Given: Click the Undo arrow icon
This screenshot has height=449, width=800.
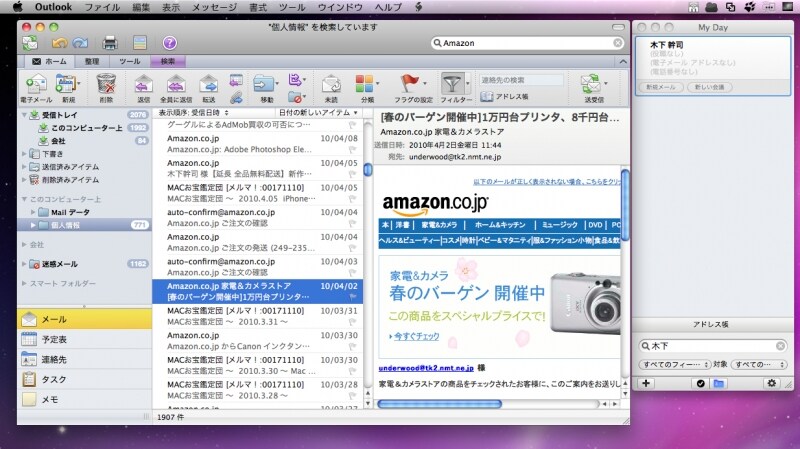Looking at the screenshot, I should pyautogui.click(x=59, y=43).
